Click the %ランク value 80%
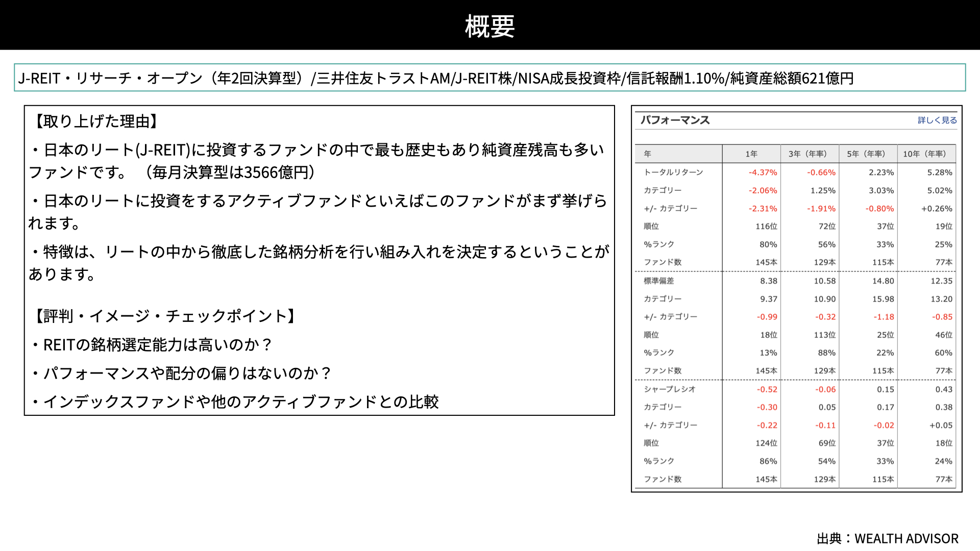Viewport: 980px width, 551px height. click(x=768, y=244)
